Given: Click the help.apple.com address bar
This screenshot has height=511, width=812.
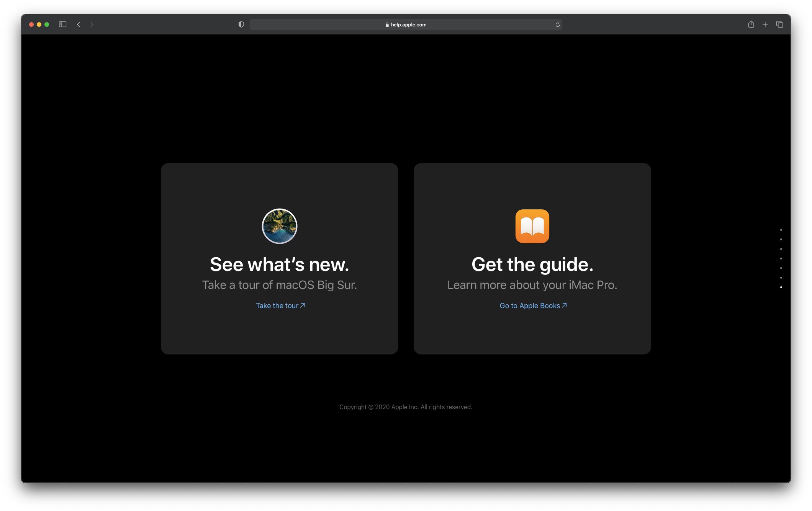Looking at the screenshot, I should 406,24.
